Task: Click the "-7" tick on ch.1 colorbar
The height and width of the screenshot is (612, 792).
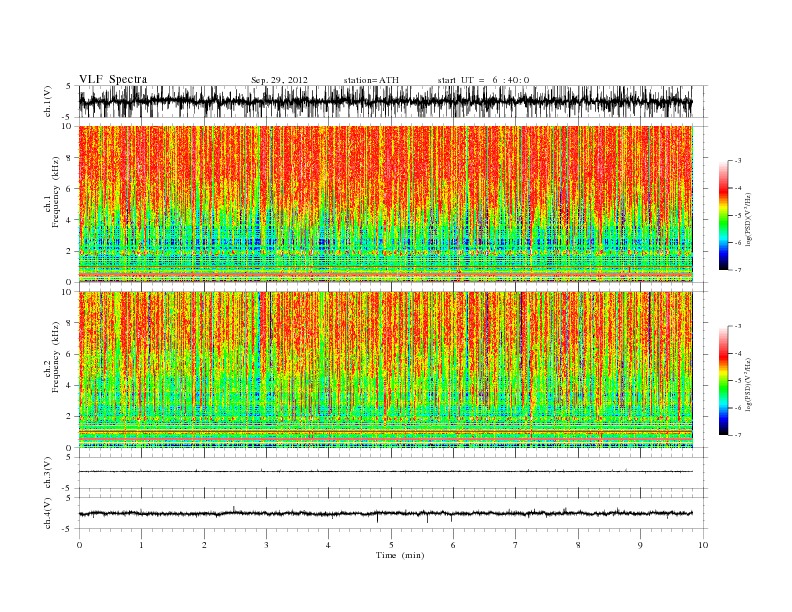Action: point(737,270)
